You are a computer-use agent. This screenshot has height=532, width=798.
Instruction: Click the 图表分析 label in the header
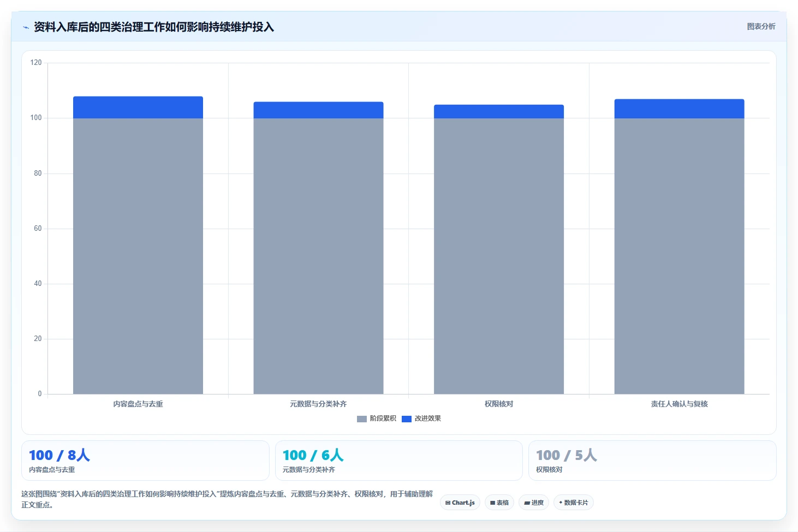tap(761, 26)
